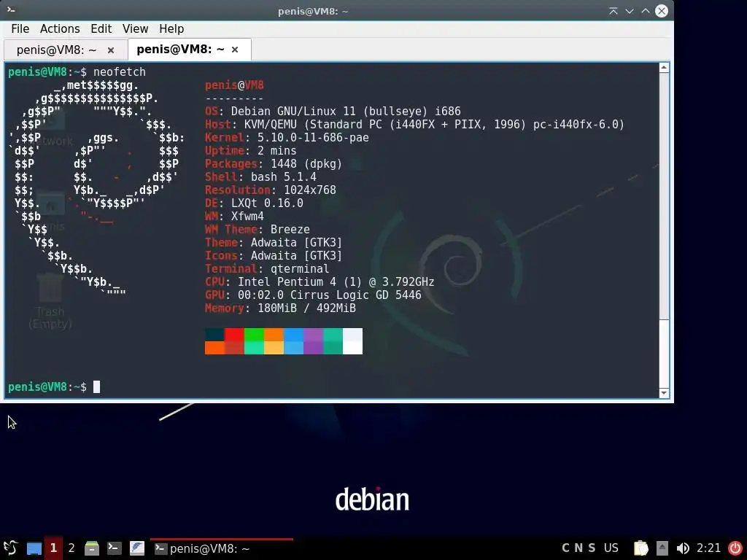The width and height of the screenshot is (747, 560).
Task: Click terminal scrollbar down arrow
Action: 664,393
